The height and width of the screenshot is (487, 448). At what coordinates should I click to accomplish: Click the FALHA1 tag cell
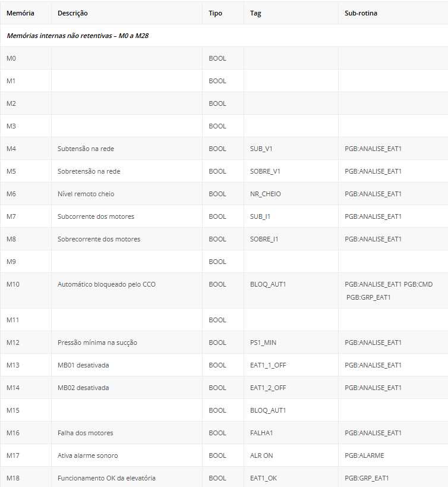(x=262, y=433)
